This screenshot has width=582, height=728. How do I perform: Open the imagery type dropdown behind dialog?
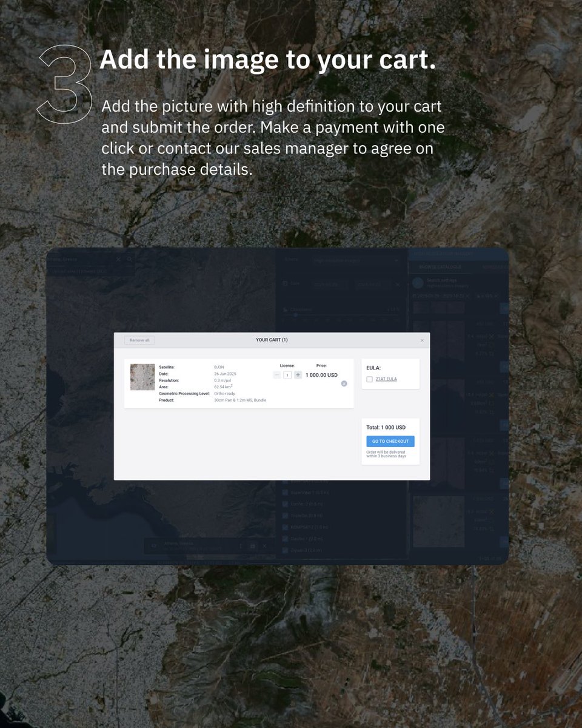click(x=356, y=260)
